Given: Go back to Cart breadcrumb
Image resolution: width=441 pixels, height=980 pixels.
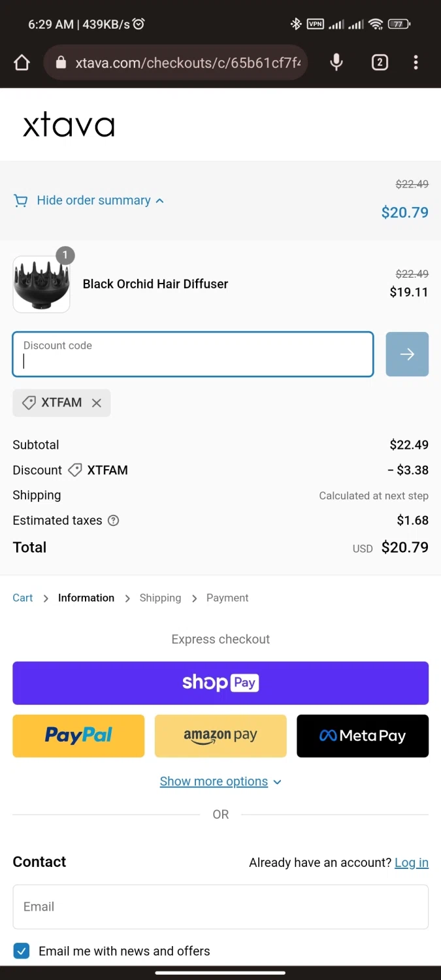Looking at the screenshot, I should (x=23, y=598).
